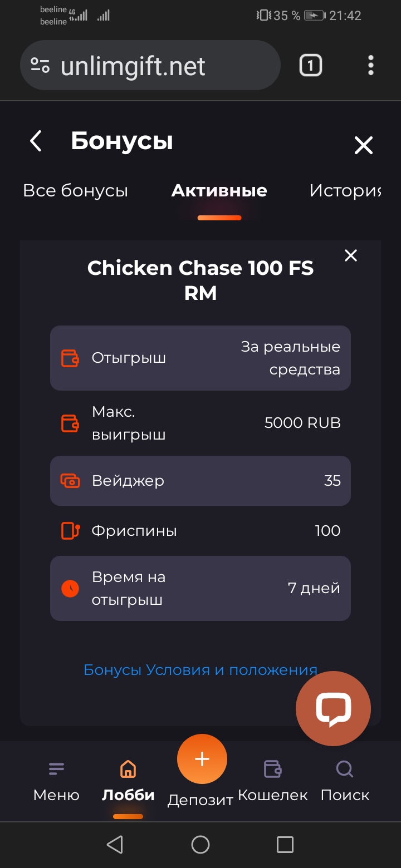Tap the Вейджер row icon
Viewport: 401px width, 868px height.
pyautogui.click(x=71, y=481)
